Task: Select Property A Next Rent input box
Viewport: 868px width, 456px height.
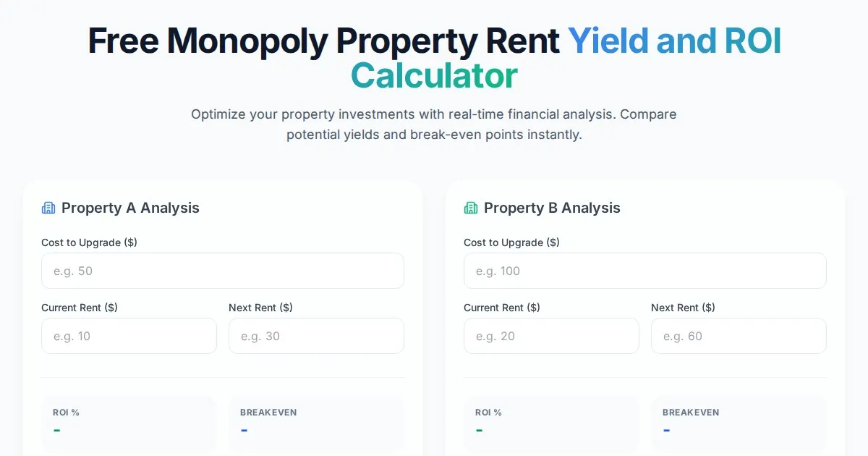Action: (x=316, y=336)
